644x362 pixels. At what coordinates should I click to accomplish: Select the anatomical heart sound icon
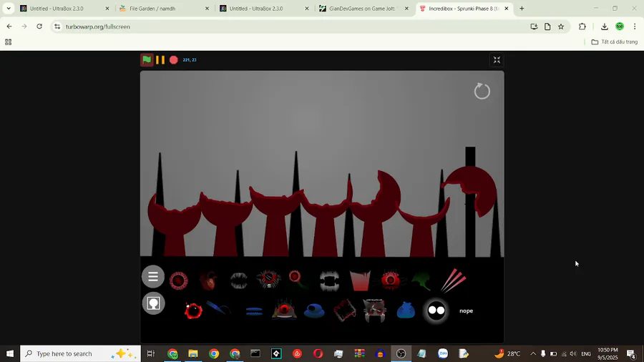(208, 280)
